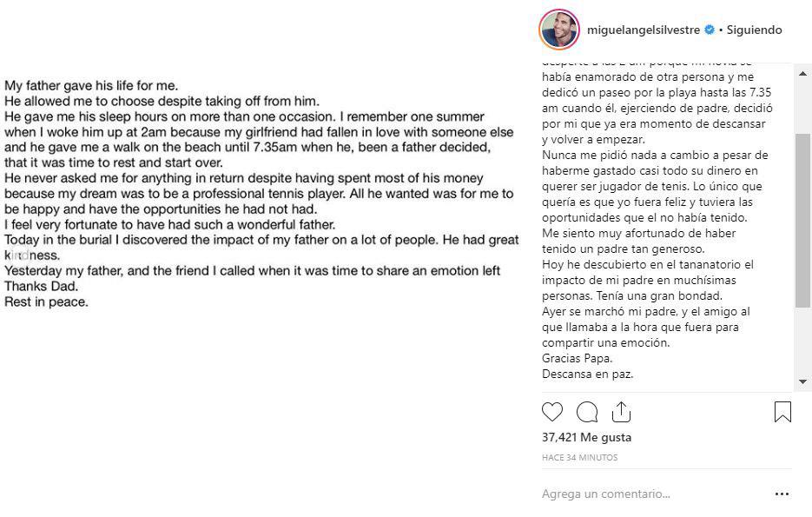Screen dimensions: 812x517
Task: Open the three-dot more options menu
Action: [x=782, y=494]
